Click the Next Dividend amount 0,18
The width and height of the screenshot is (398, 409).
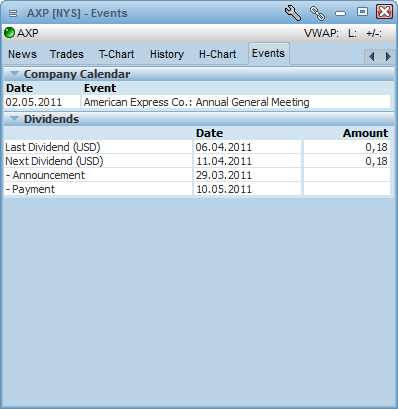pyautogui.click(x=347, y=161)
